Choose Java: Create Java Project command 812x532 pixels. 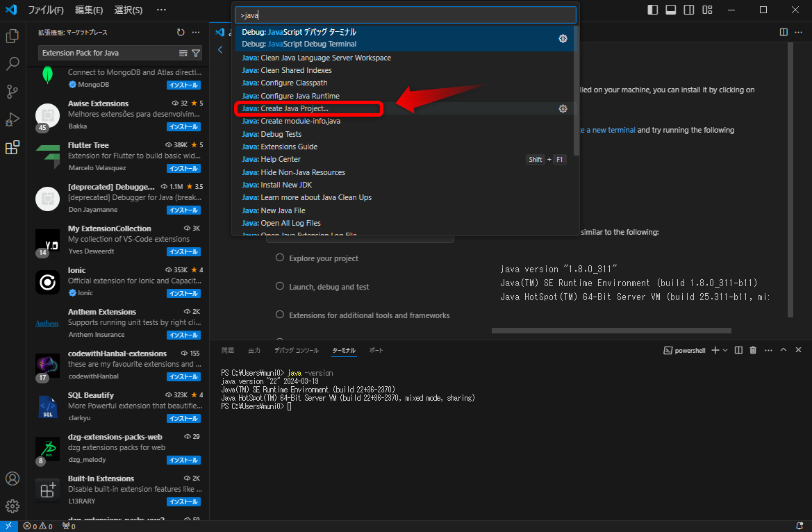404,109
